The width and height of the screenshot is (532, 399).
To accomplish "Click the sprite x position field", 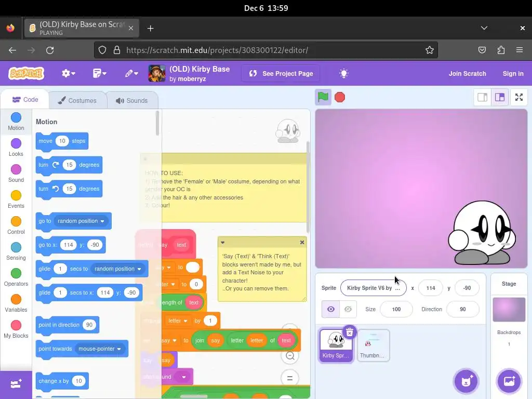I will click(x=431, y=288).
